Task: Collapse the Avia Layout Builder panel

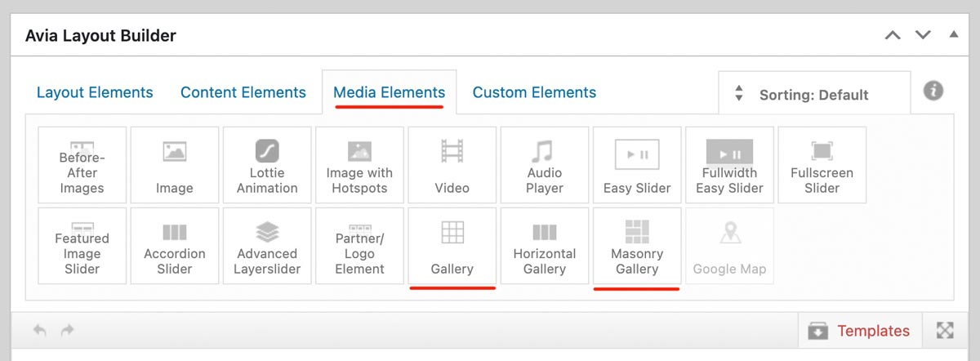Action: coord(953,35)
